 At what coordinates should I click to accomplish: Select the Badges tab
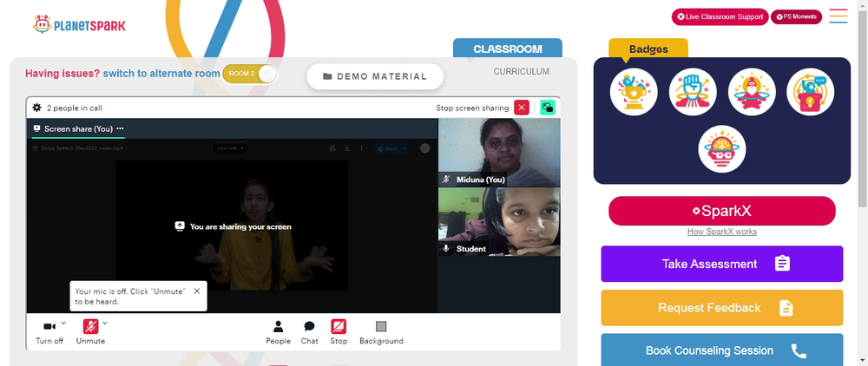tap(648, 49)
